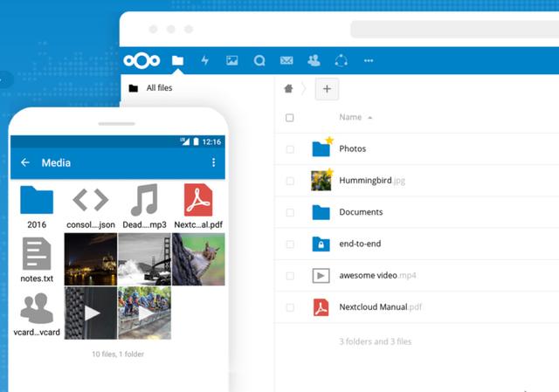Open the Documents folder name
Viewport: 559px width, 392px height.
[361, 212]
